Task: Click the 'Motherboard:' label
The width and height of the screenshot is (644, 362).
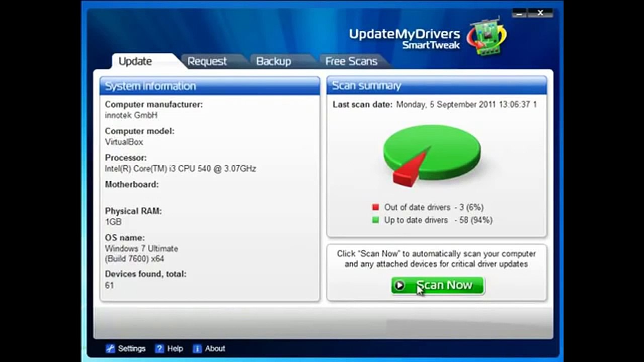Action: pos(132,185)
